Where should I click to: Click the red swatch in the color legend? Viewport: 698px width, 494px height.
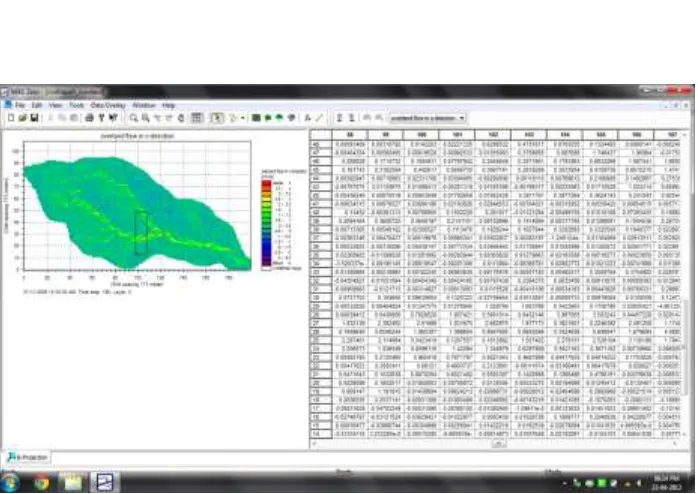267,183
